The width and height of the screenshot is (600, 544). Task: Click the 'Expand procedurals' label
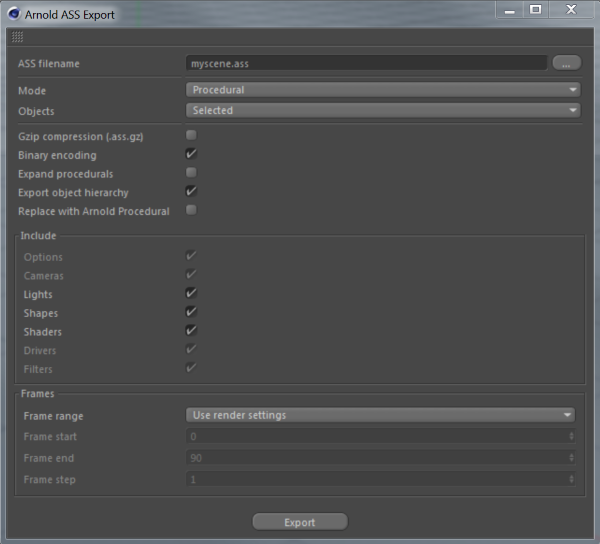click(66, 174)
